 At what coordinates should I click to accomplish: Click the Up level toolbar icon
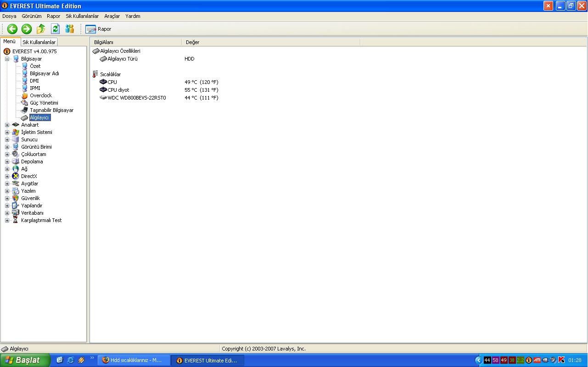tap(41, 29)
